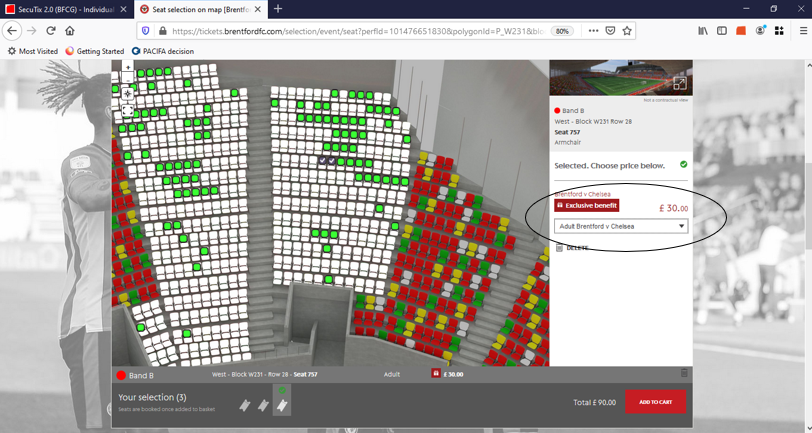The width and height of the screenshot is (812, 433).
Task: Toggle the Firefox sidebar view
Action: [721, 31]
